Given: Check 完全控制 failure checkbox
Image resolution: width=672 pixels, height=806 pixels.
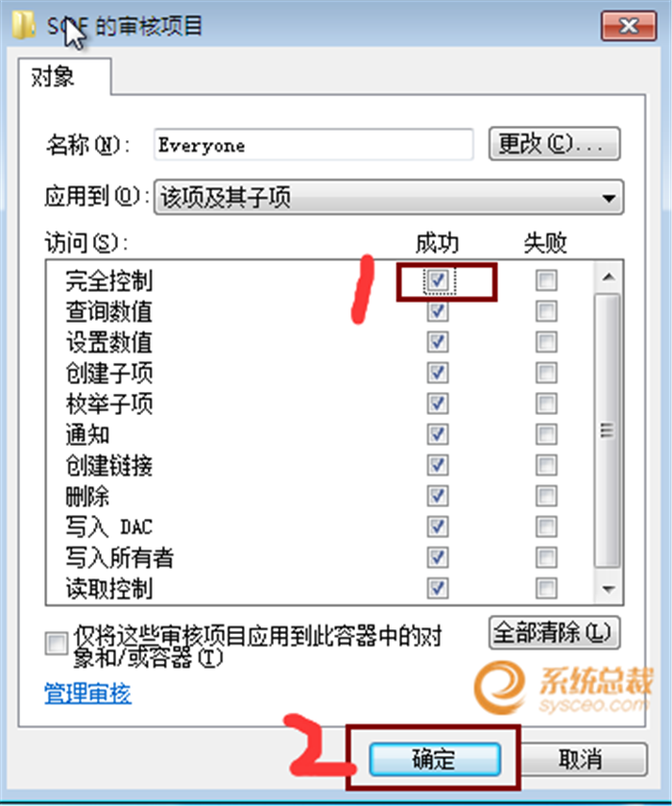Looking at the screenshot, I should pyautogui.click(x=546, y=281).
